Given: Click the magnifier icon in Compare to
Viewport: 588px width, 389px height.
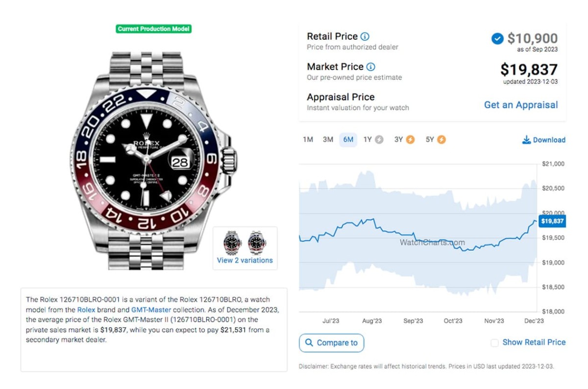Looking at the screenshot, I should 309,342.
